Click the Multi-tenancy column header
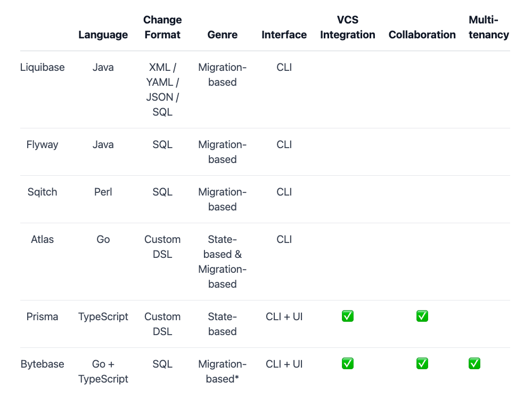The height and width of the screenshot is (398, 532). tap(489, 27)
